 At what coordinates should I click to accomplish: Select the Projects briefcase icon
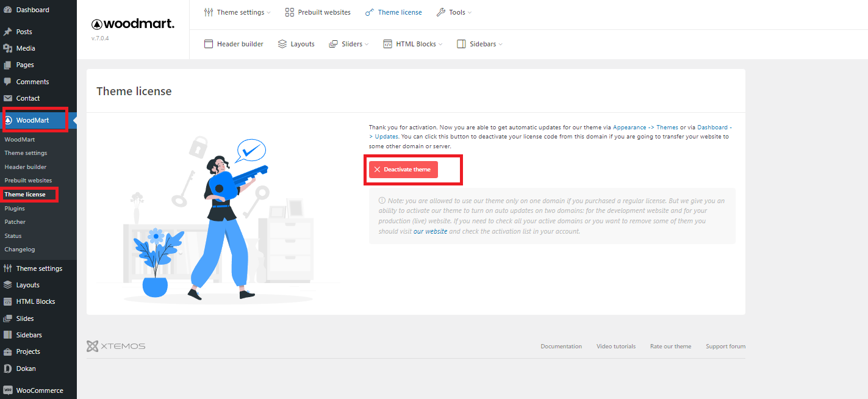pyautogui.click(x=7, y=351)
